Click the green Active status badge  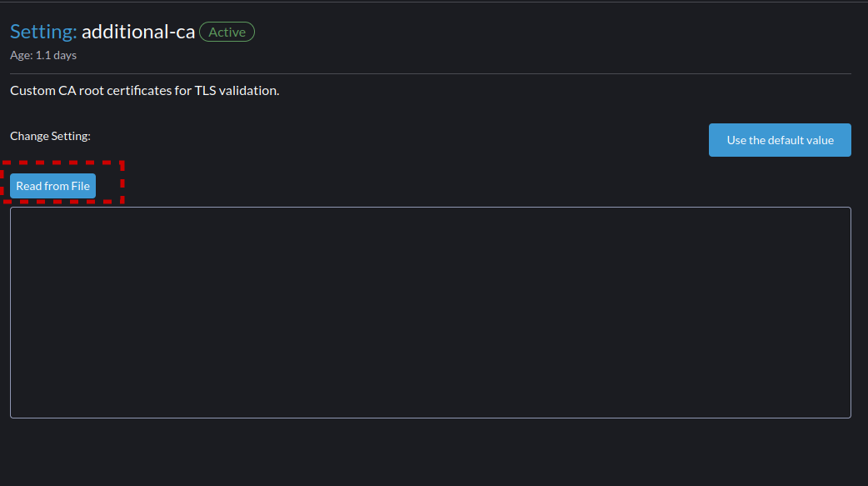click(x=227, y=33)
